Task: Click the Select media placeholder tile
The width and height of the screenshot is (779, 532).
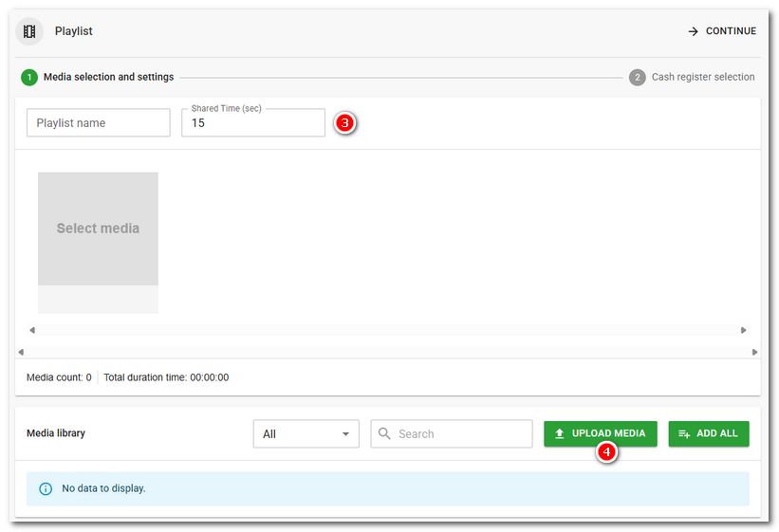Action: coord(98,229)
